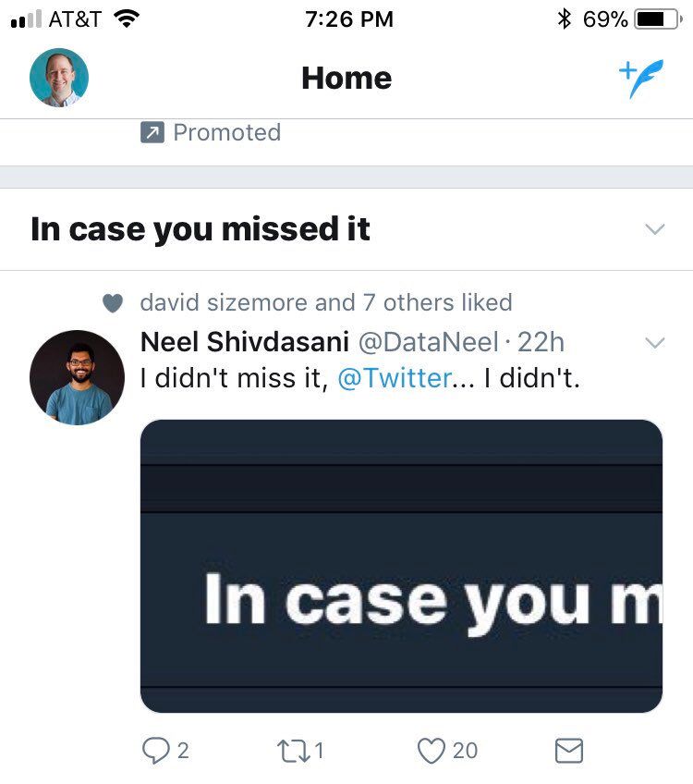Screen dimensions: 693x784
Task: Open the tweet options chevron beside 22h
Action: (654, 343)
